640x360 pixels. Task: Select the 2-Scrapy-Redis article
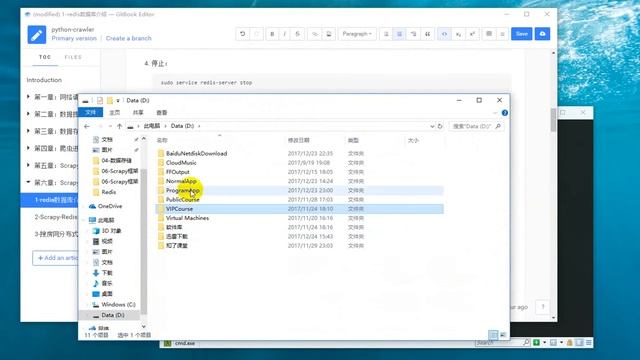(x=56, y=217)
